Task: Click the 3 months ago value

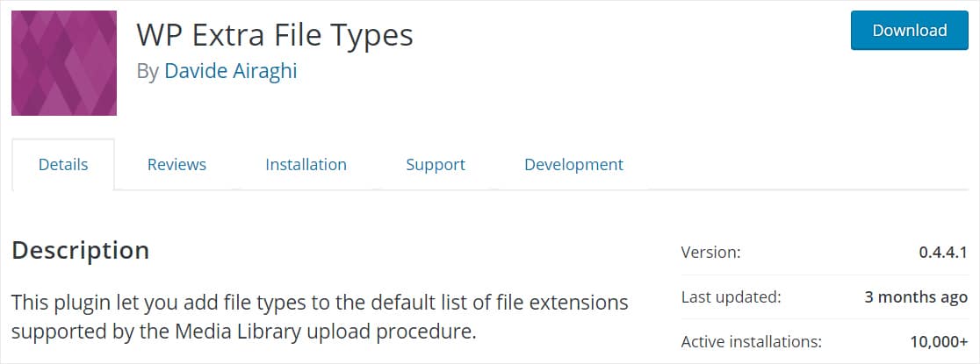Action: (x=916, y=297)
